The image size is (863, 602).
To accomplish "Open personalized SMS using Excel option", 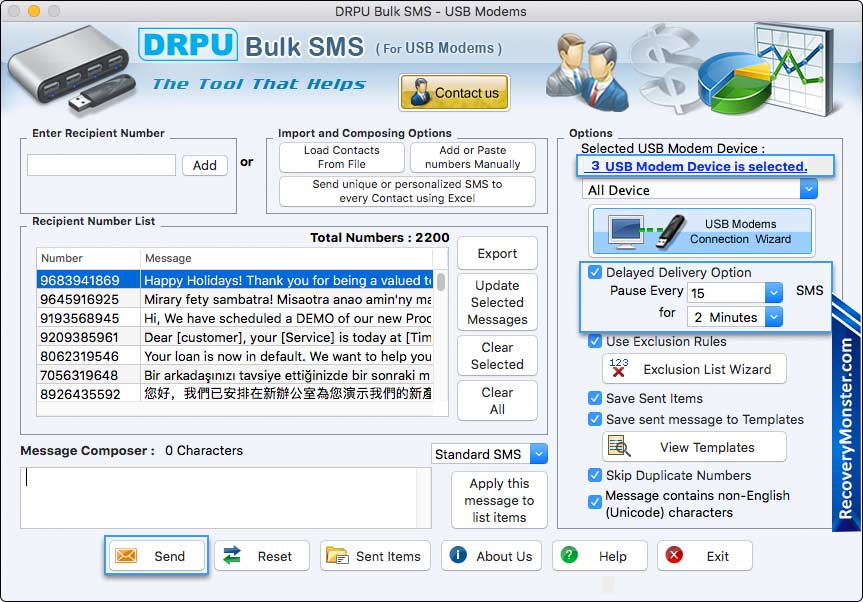I will (x=407, y=191).
